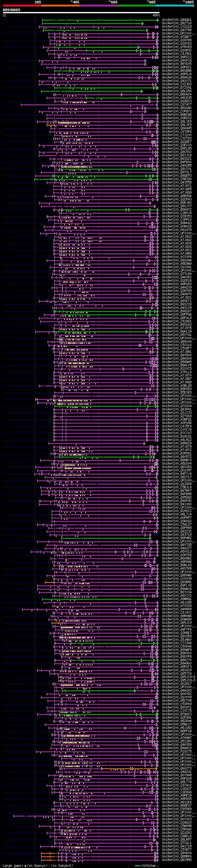Select the query name BB930665
Screen dimensions: 197x868
pyautogui.click(x=11, y=10)
